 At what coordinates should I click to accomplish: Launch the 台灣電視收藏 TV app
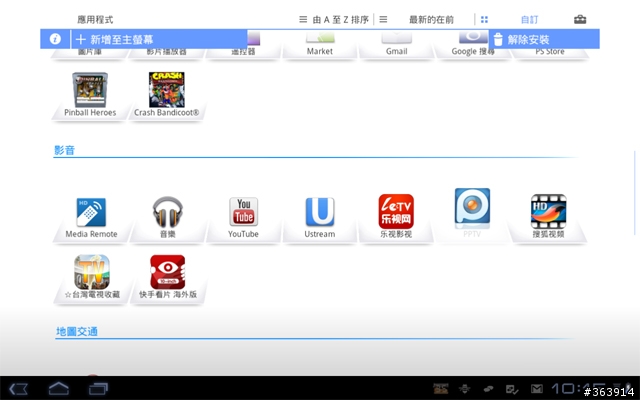pos(92,277)
